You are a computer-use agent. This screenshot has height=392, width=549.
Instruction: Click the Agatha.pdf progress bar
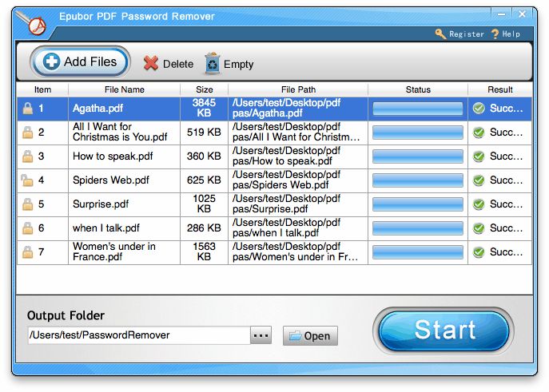pyautogui.click(x=418, y=109)
